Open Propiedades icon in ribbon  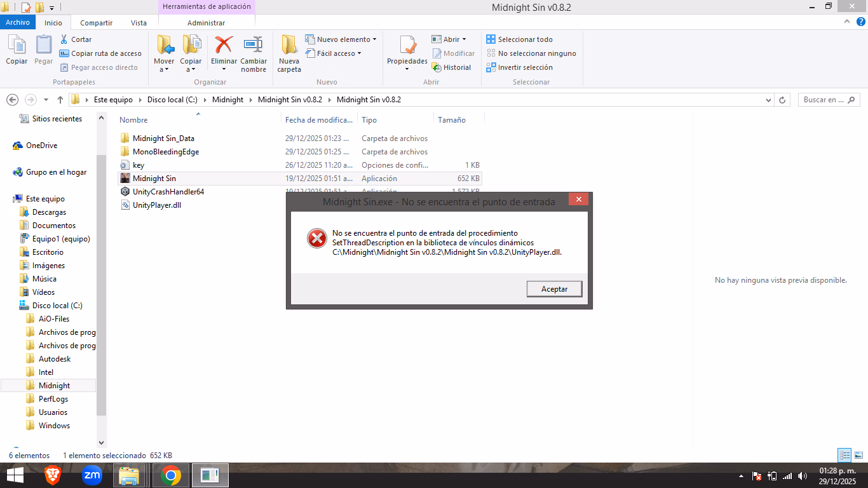(x=407, y=46)
